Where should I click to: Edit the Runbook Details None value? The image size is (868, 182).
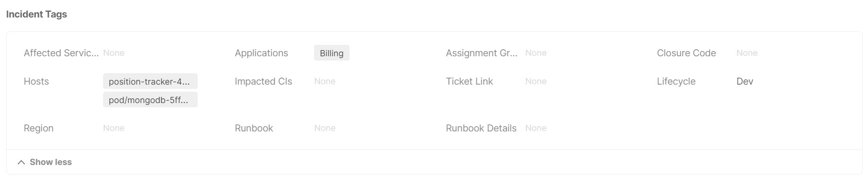coord(536,128)
